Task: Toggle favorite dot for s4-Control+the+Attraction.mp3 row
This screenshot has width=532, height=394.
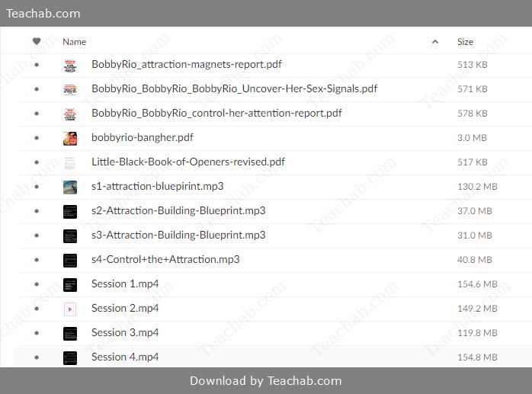Action: (x=37, y=260)
